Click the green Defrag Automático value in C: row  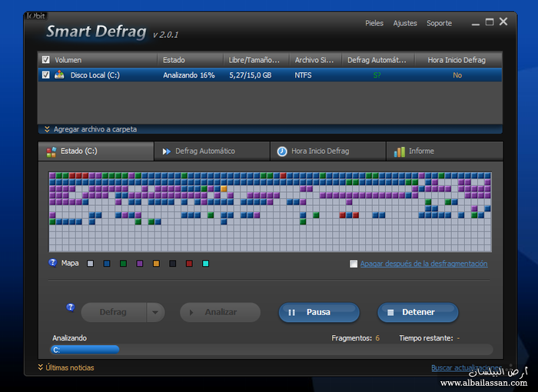pyautogui.click(x=377, y=75)
